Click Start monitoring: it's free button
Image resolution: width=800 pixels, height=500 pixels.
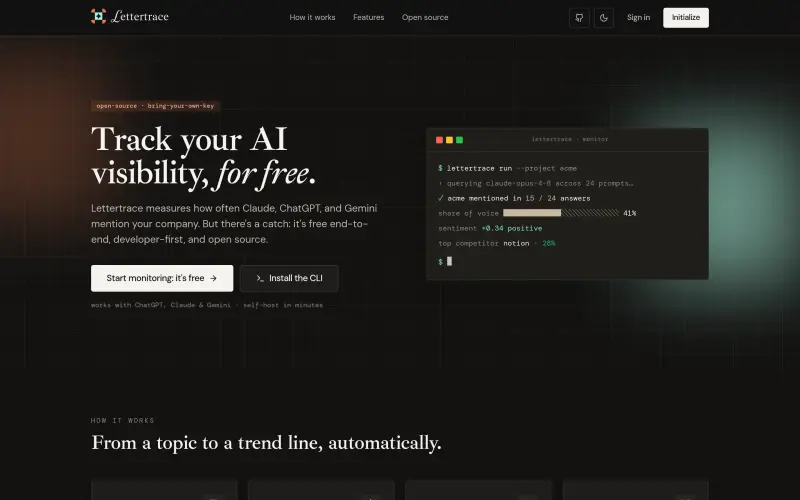[x=162, y=278]
